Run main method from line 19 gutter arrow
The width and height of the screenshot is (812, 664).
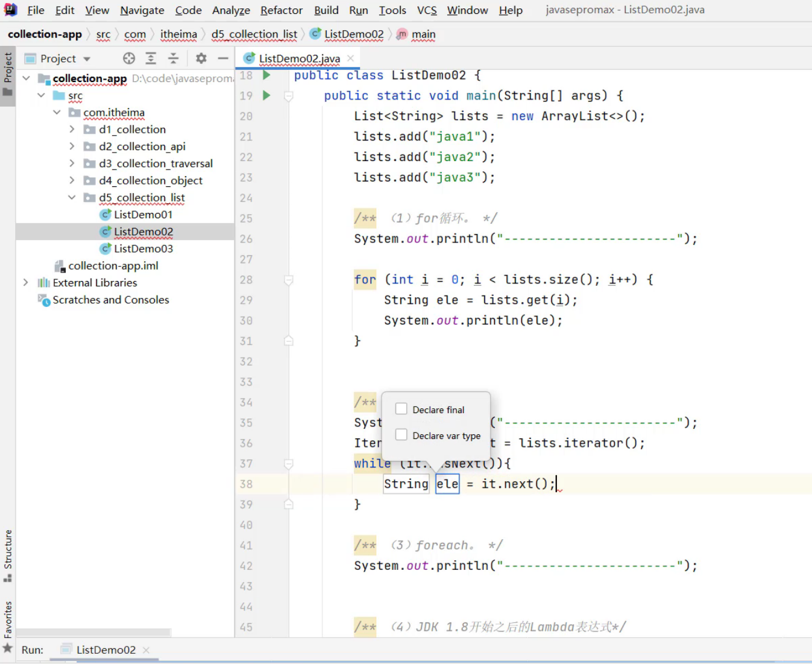(x=266, y=95)
